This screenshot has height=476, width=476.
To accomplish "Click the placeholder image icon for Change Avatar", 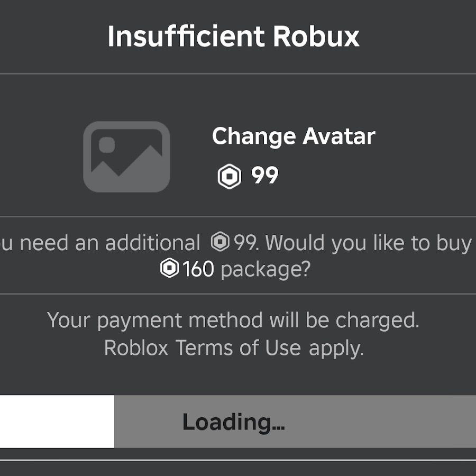I will (126, 157).
